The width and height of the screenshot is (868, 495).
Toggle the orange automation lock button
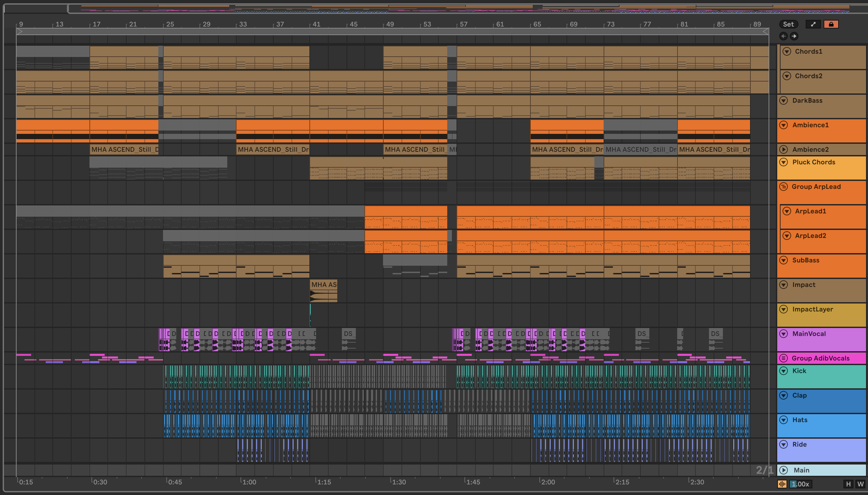831,24
